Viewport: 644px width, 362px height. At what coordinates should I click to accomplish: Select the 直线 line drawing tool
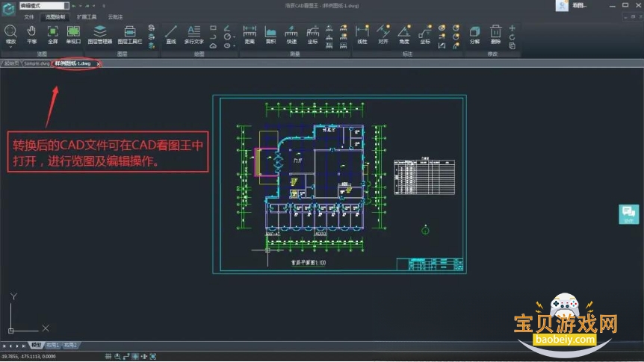tap(171, 34)
